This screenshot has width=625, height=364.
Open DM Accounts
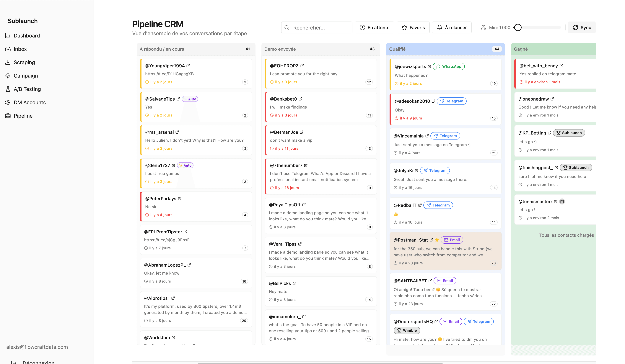tap(30, 102)
